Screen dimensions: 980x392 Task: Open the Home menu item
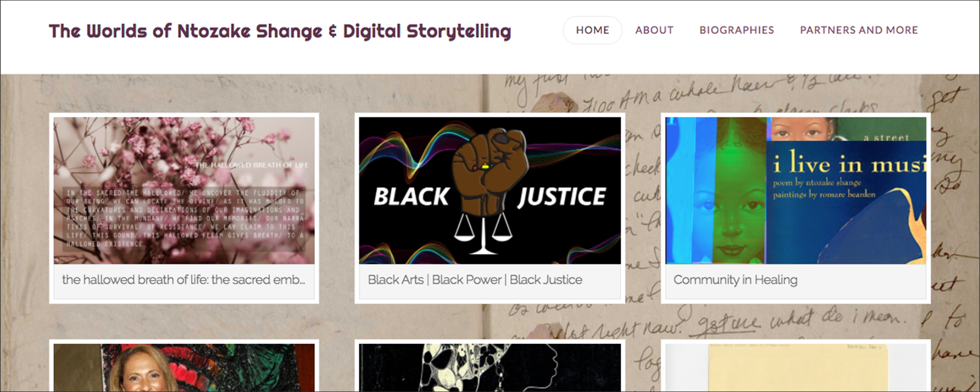(x=592, y=30)
